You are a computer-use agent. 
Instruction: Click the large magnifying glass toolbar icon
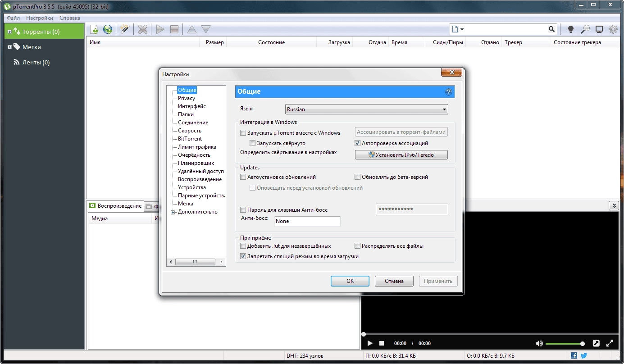[585, 30]
